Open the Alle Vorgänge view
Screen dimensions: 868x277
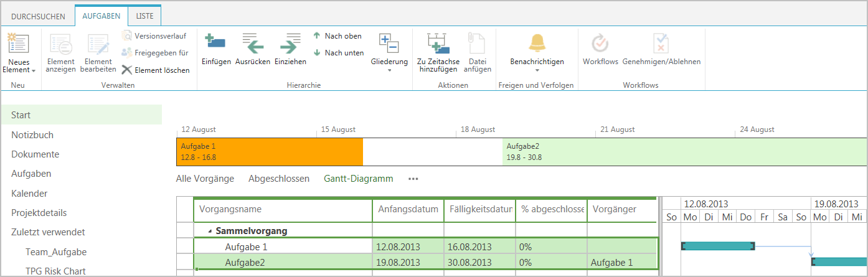click(205, 179)
